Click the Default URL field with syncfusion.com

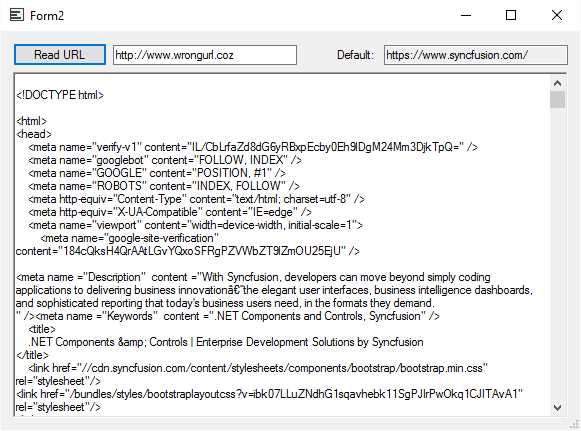click(476, 55)
